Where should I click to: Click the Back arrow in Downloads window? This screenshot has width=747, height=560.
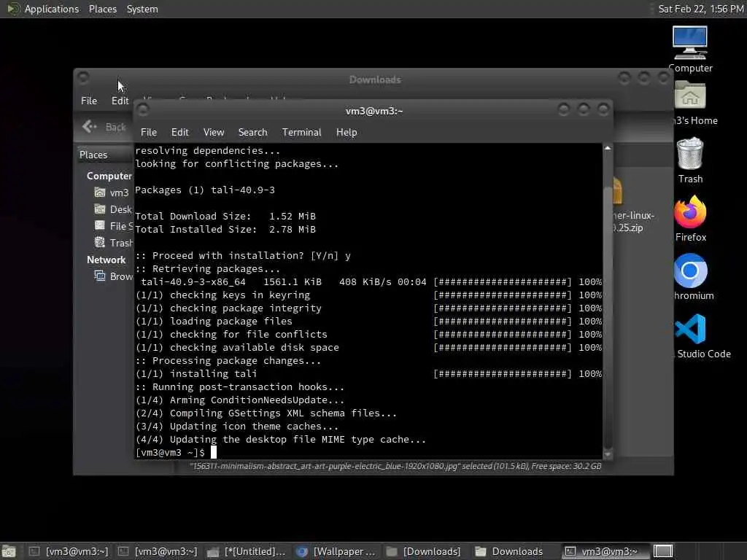[89, 127]
